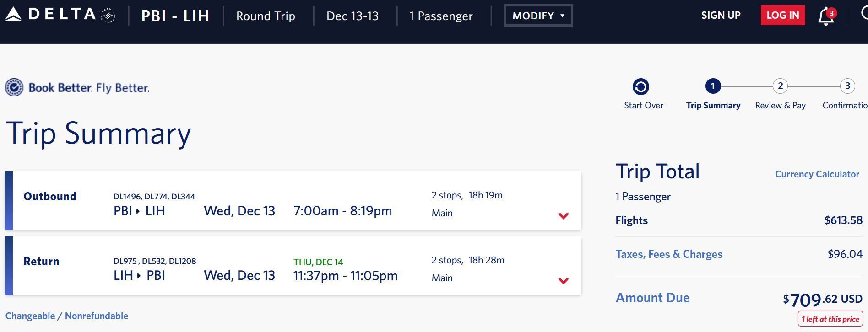This screenshot has height=332, width=868.
Task: Click the SIGN UP link
Action: coord(721,15)
